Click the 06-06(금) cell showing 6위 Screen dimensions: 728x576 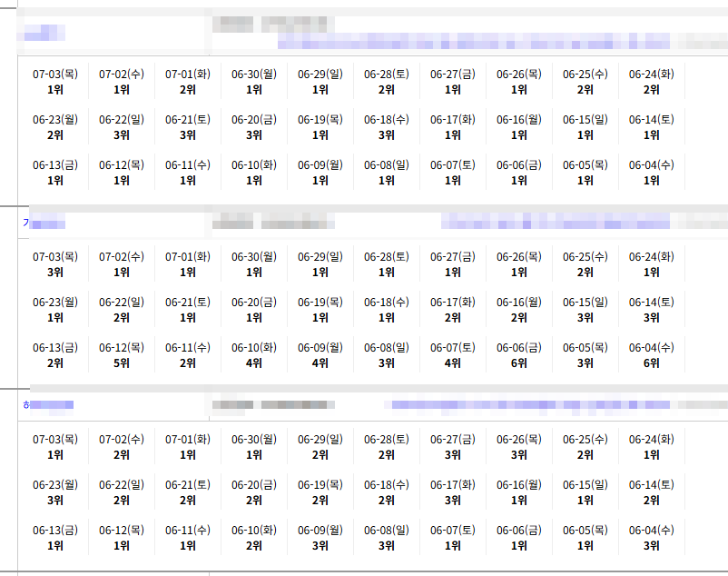click(519, 355)
